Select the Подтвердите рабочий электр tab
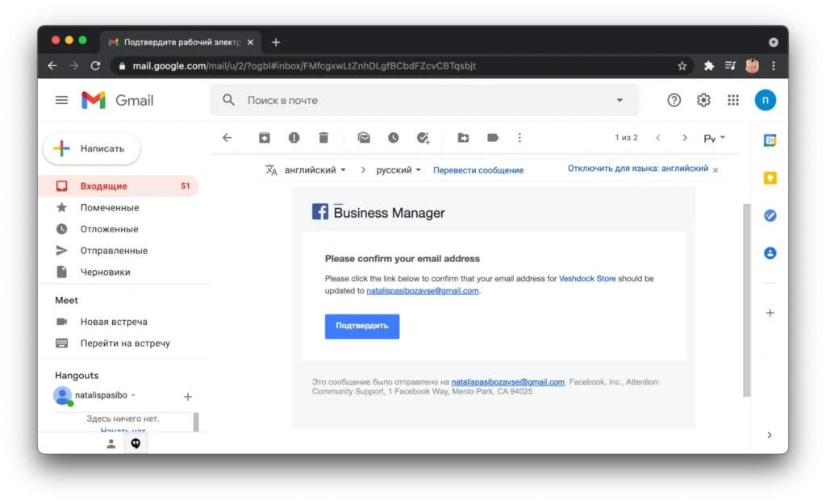Viewport: 826px width, 504px height. click(180, 42)
